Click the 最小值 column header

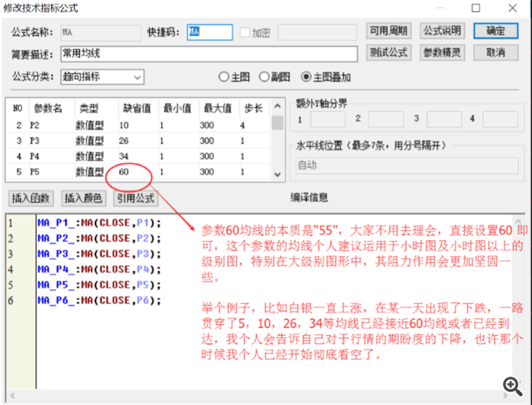[179, 109]
